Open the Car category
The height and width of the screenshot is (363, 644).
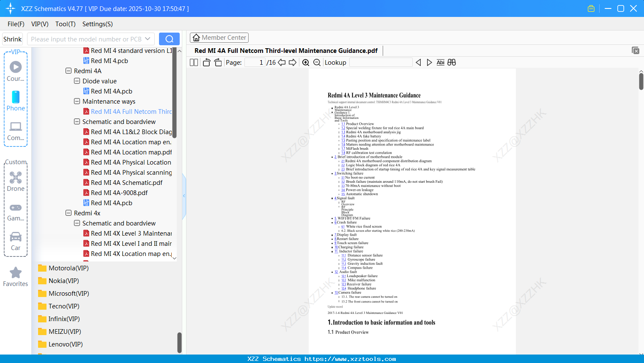[16, 241]
